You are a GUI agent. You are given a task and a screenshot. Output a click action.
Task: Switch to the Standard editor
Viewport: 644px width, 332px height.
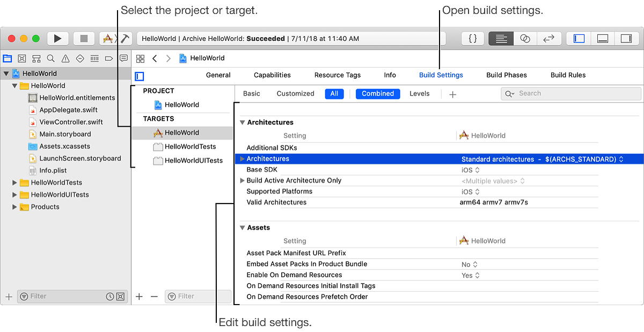501,39
